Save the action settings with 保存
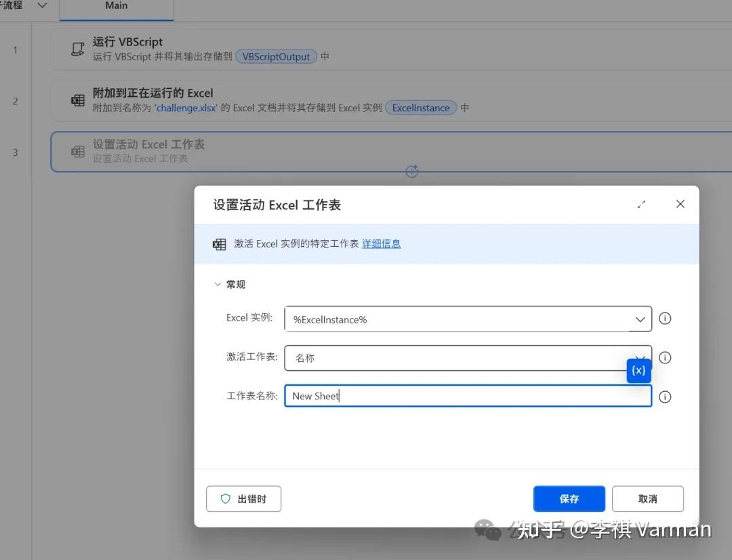The image size is (732, 560). [569, 498]
